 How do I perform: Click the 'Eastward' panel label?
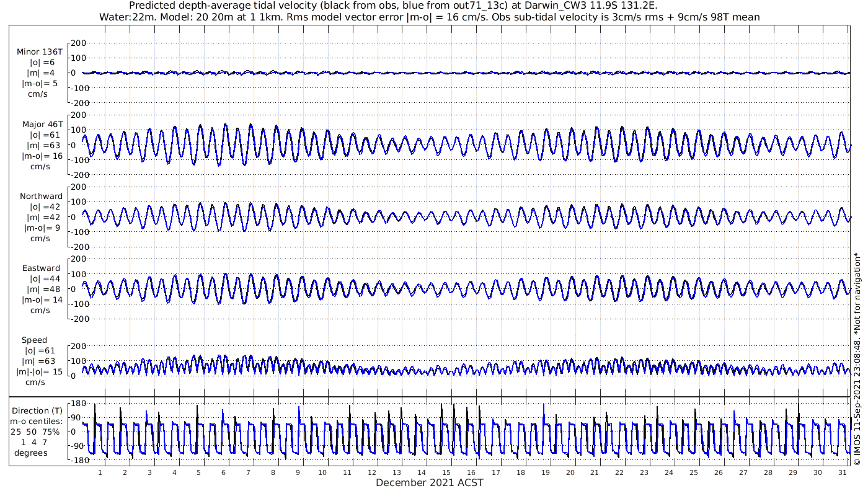pyautogui.click(x=42, y=268)
